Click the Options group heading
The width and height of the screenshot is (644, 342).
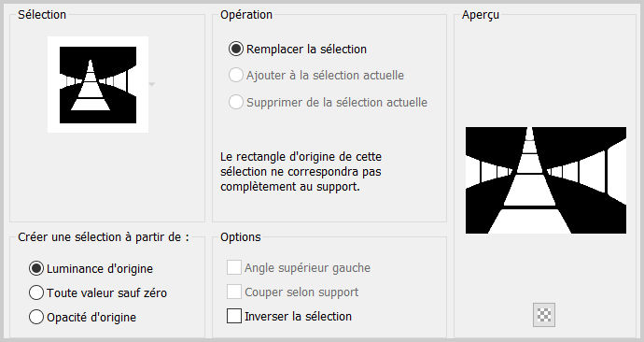click(x=241, y=237)
